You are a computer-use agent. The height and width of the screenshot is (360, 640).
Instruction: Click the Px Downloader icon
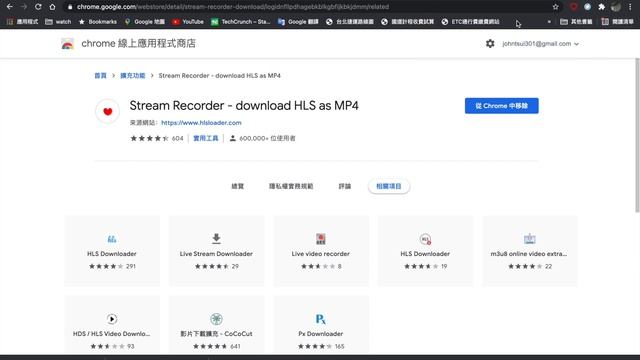[x=321, y=319]
